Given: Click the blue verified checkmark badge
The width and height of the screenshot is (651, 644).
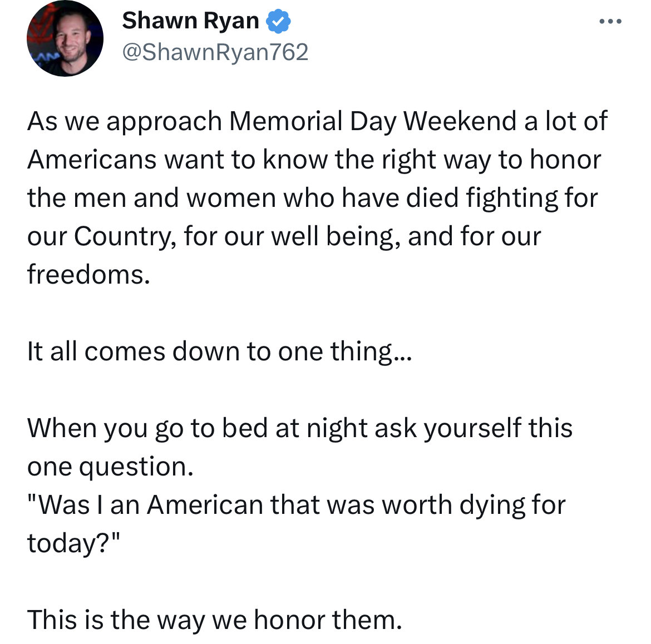Looking at the screenshot, I should pos(278,21).
